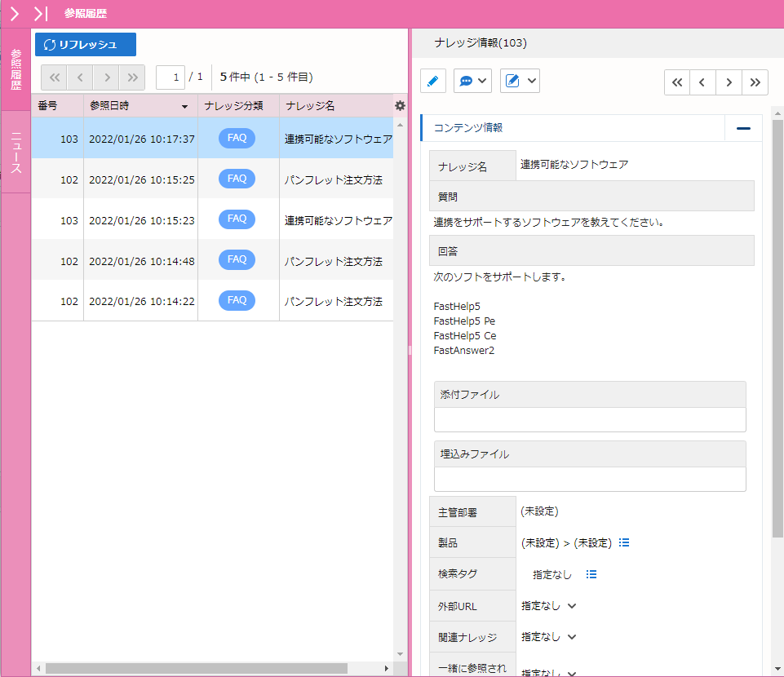Show next knowledge item in detail panel

tap(729, 82)
